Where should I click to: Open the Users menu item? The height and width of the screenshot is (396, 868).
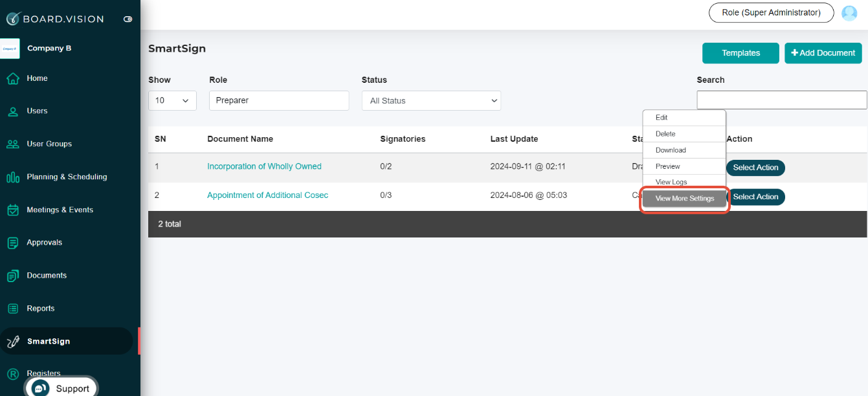pyautogui.click(x=37, y=111)
